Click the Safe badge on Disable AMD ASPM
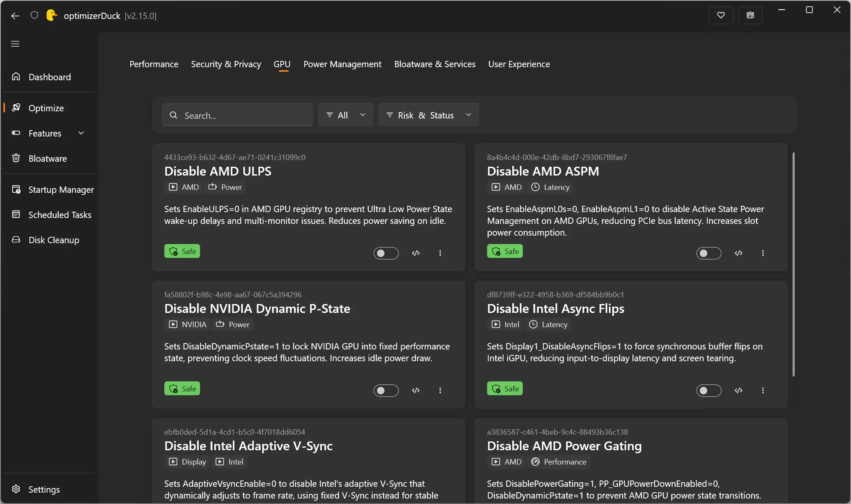The height and width of the screenshot is (504, 851). (505, 251)
